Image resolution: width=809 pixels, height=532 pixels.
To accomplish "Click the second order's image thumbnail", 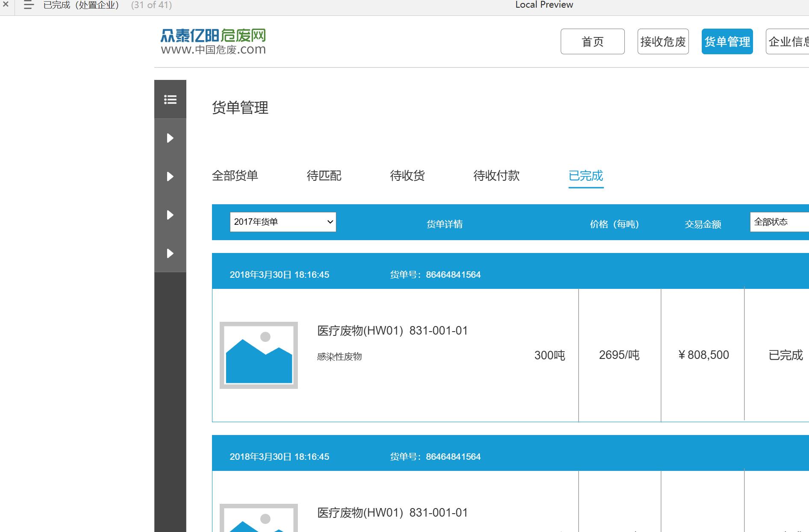I will [259, 518].
